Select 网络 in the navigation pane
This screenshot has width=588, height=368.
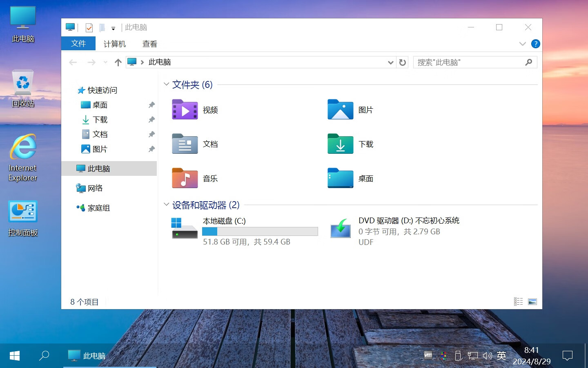pyautogui.click(x=95, y=188)
